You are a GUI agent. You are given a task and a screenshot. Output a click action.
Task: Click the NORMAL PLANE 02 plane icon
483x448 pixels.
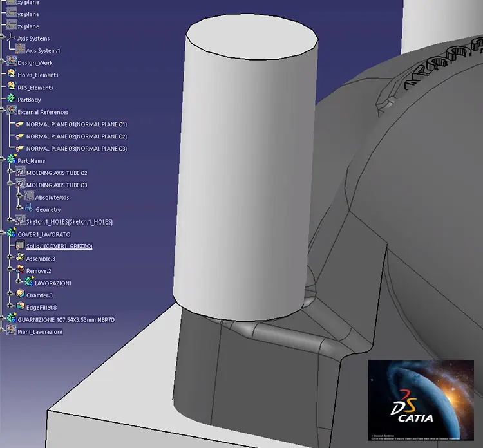(20, 136)
